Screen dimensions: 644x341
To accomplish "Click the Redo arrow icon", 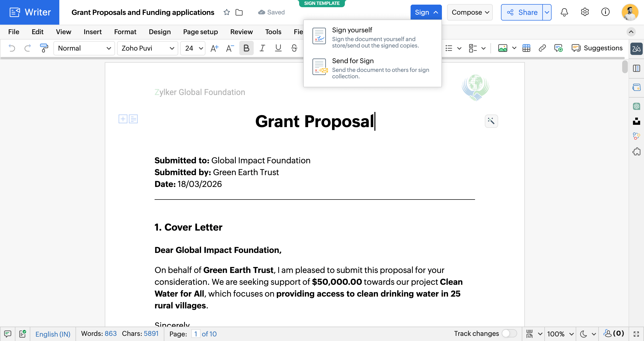I will point(27,48).
